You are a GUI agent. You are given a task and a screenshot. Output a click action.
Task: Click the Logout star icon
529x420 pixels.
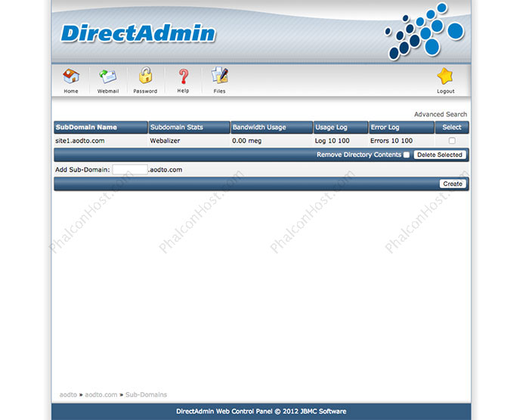(445, 76)
